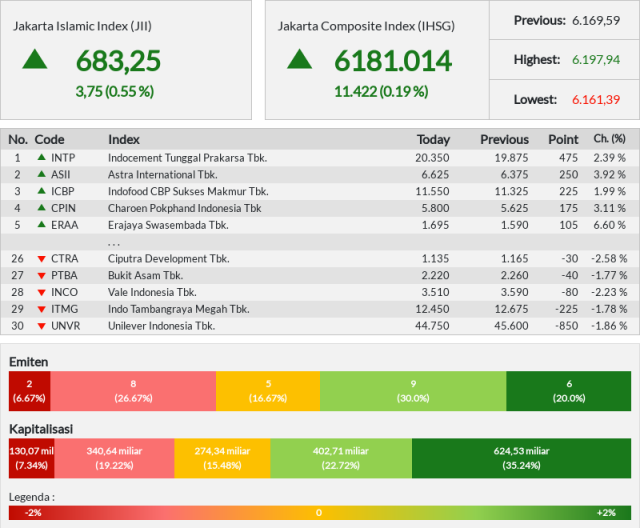Select the dark green Emiten segment 6 (20.0%)
Image resolution: width=640 pixels, height=528 pixels.
pyautogui.click(x=569, y=391)
